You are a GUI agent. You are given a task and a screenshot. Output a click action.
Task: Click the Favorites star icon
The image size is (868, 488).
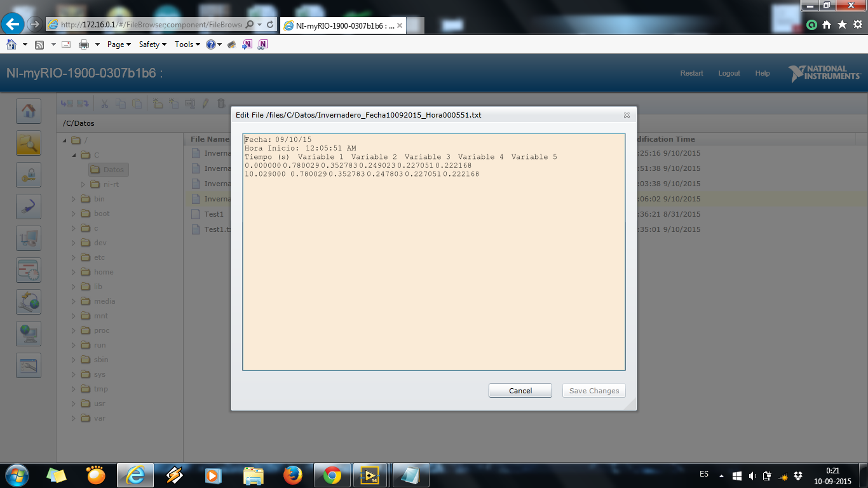(x=842, y=24)
